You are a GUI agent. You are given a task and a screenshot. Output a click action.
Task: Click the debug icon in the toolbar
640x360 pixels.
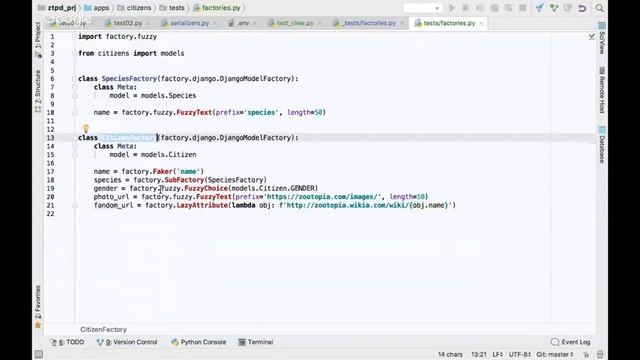click(x=466, y=8)
